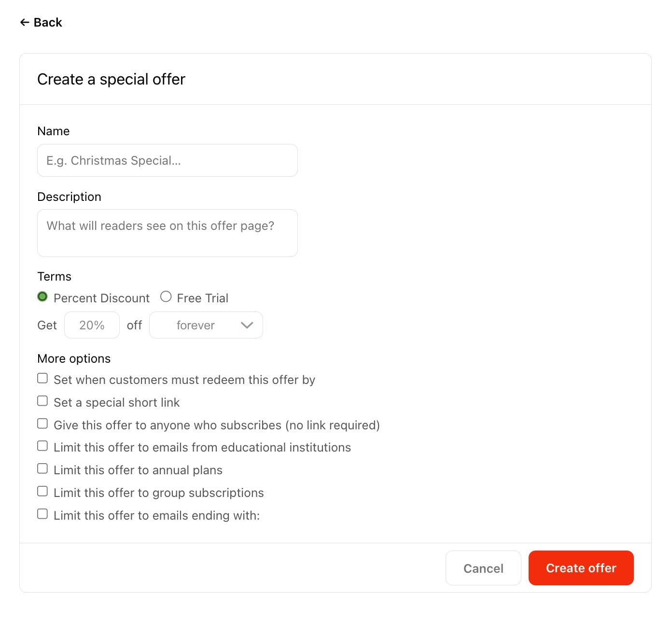Check limit to educational institutions emails
Viewport: 672px width, 623px height.
point(42,446)
